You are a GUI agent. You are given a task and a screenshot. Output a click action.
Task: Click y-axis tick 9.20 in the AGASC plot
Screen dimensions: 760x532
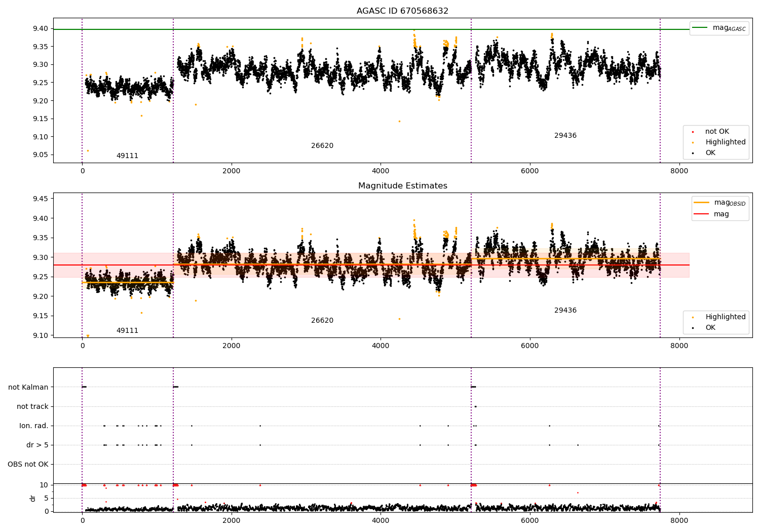[41, 101]
